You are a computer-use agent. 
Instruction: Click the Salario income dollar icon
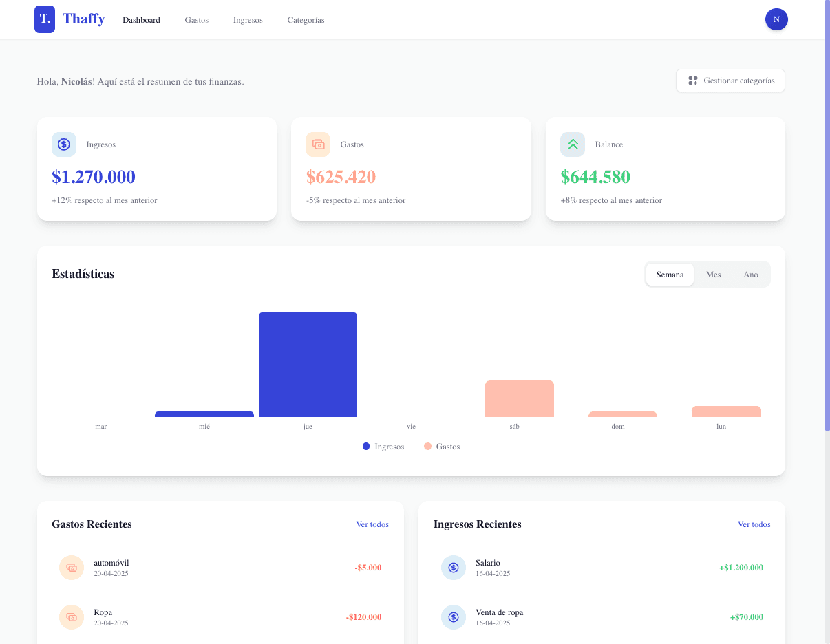(453, 568)
